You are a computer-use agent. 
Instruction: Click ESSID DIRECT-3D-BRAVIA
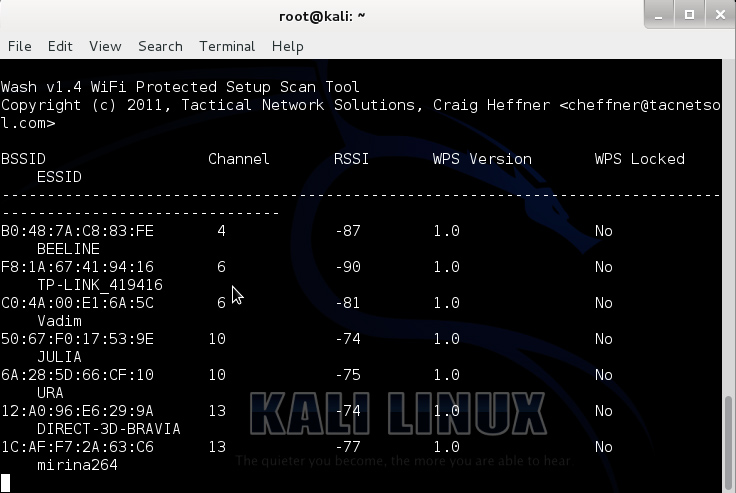(108, 429)
